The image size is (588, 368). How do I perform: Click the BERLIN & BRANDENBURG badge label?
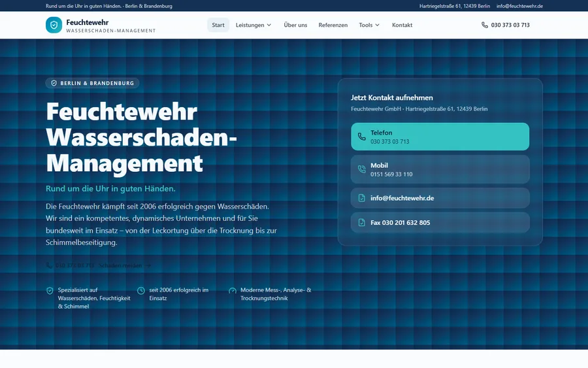pyautogui.click(x=97, y=83)
